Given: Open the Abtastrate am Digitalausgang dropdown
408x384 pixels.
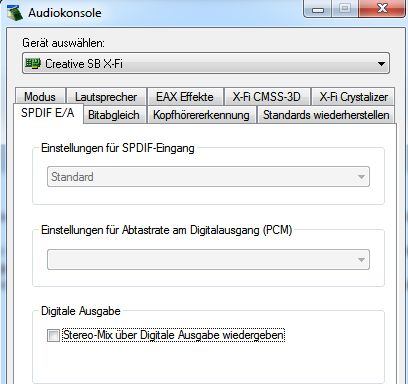Looking at the screenshot, I should click(208, 259).
